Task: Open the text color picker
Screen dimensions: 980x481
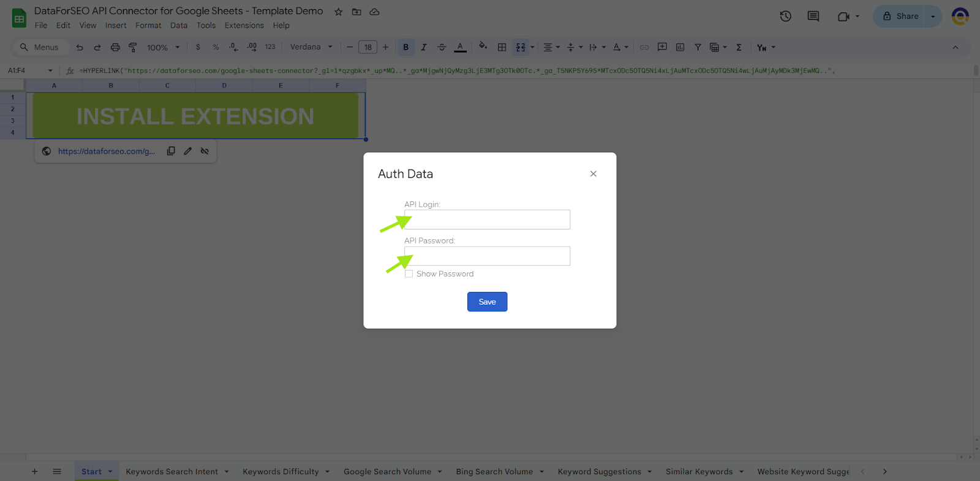Action: click(461, 47)
